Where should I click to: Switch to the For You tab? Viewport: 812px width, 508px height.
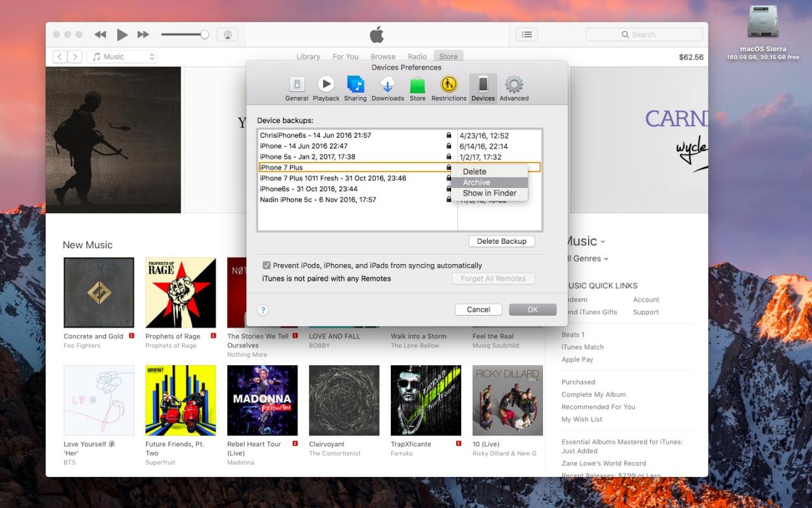click(346, 57)
